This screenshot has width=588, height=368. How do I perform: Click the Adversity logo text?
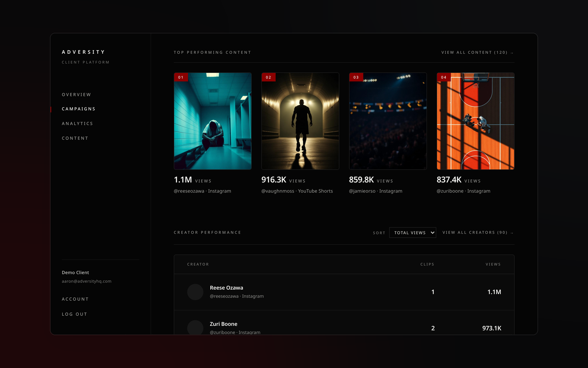click(83, 52)
